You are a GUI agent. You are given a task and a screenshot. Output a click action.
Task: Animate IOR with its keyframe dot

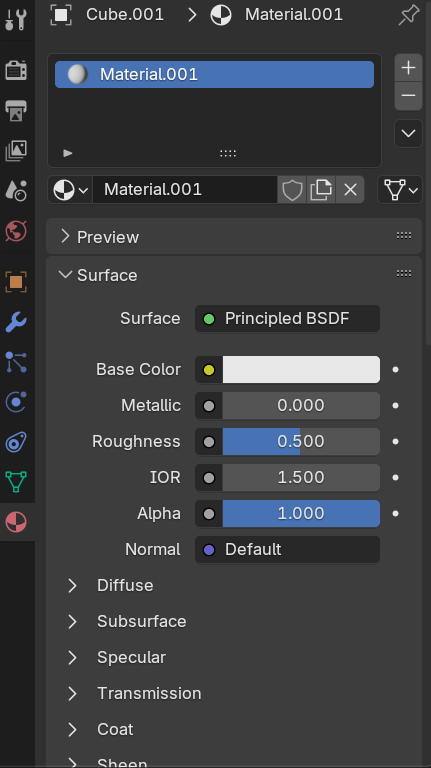click(396, 478)
